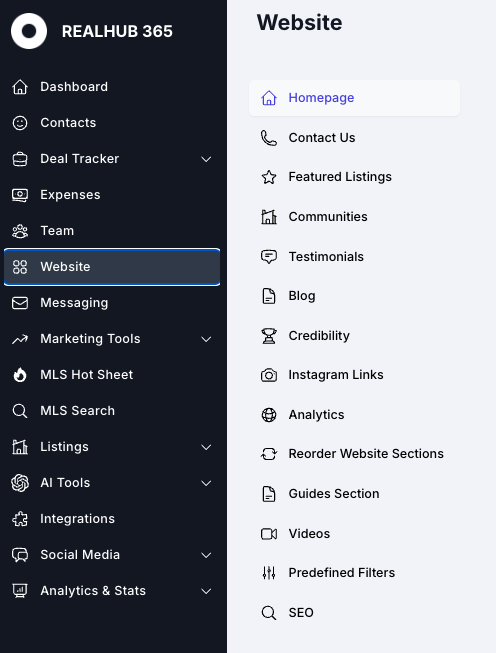
Task: Click the MLS Hot Sheet flame icon
Action: [20, 375]
